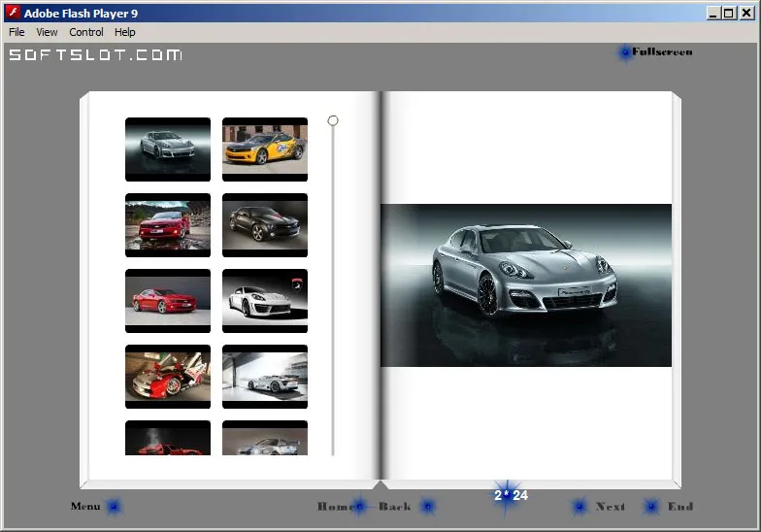The image size is (761, 532).
Task: Click the thumbnail scroll slider handle
Action: (x=332, y=120)
